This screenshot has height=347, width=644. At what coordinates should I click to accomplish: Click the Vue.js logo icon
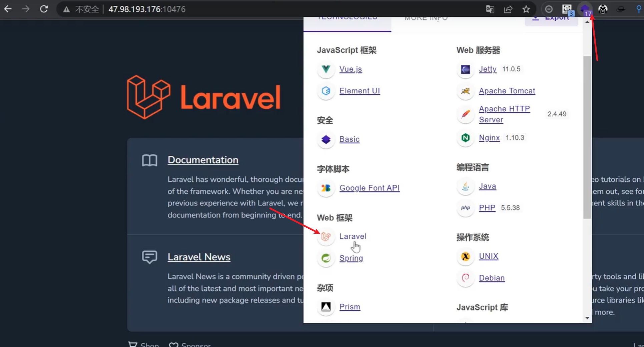click(326, 69)
